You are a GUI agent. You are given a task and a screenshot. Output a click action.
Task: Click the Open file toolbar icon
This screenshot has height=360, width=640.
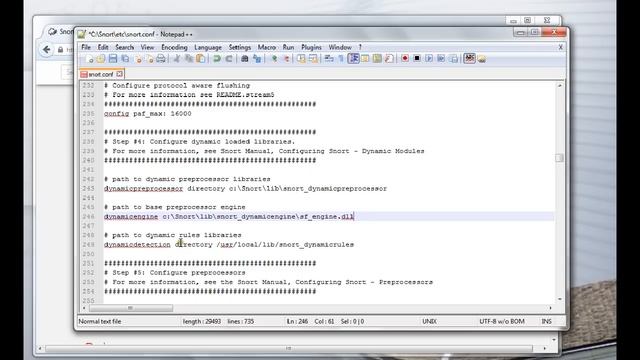point(101,59)
